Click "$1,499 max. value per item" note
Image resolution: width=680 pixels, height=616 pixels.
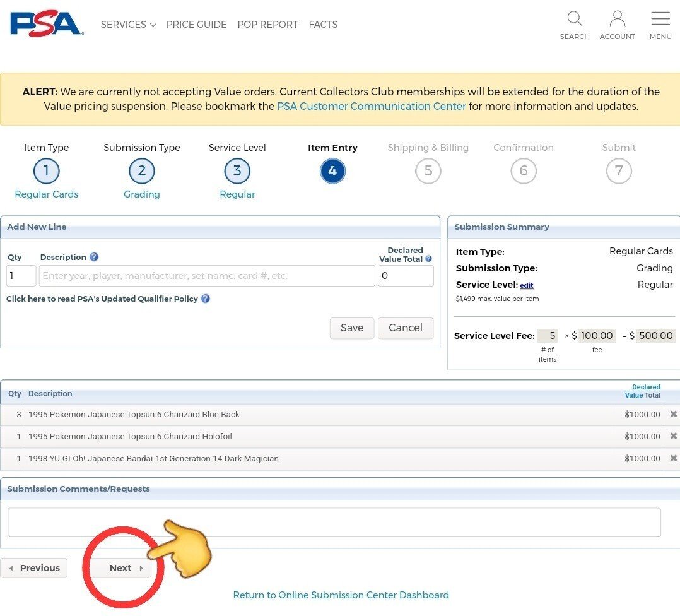tap(497, 299)
